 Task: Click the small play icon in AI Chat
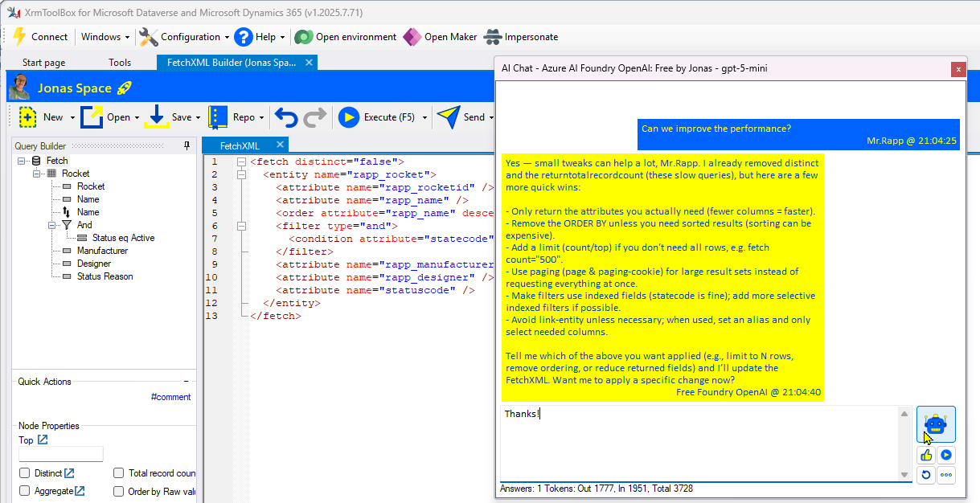coord(946,455)
